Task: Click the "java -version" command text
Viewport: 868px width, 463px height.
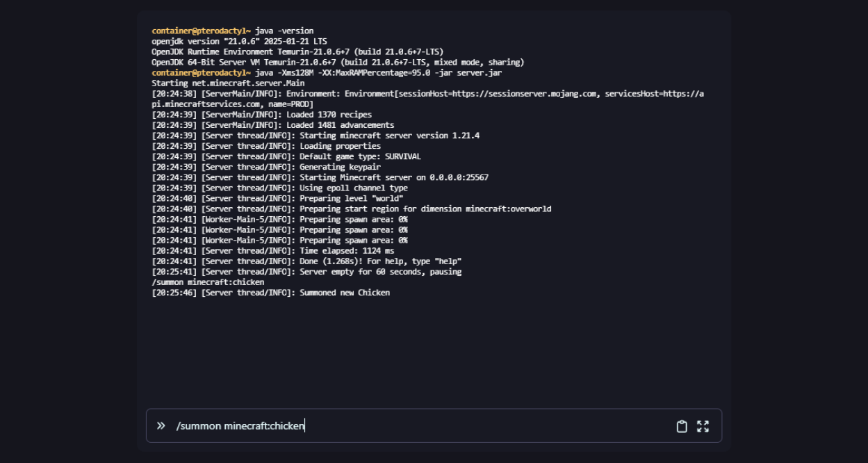Action: pos(284,31)
